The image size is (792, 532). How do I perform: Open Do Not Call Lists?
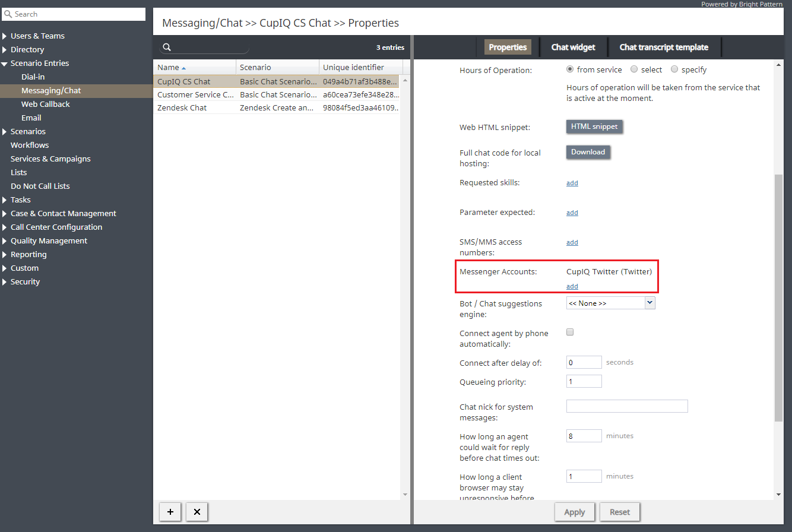pos(40,186)
